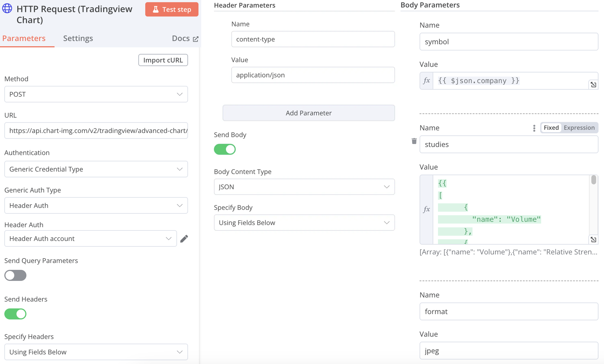Click the Add Parameter button

tap(309, 113)
